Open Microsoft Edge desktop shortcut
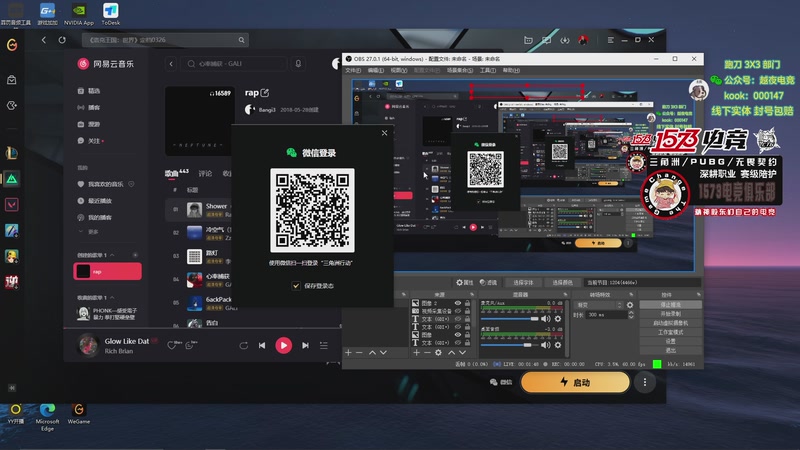800x450 pixels. (47, 417)
